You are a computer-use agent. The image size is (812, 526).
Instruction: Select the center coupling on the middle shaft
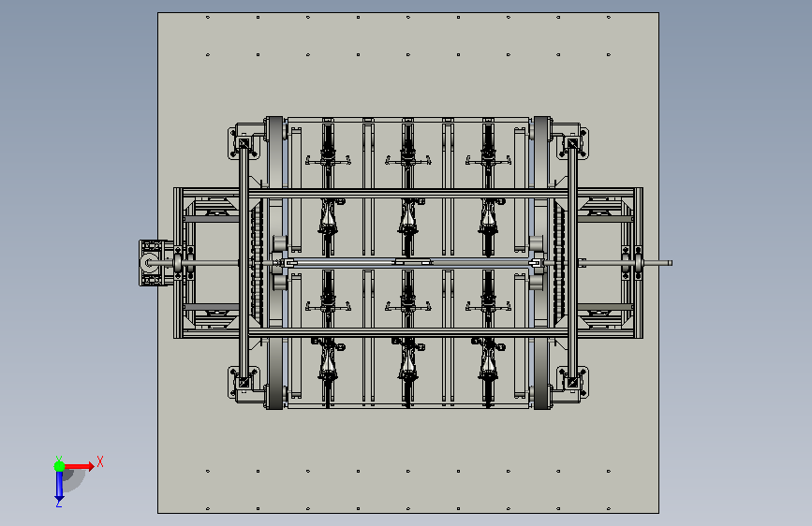(413, 262)
